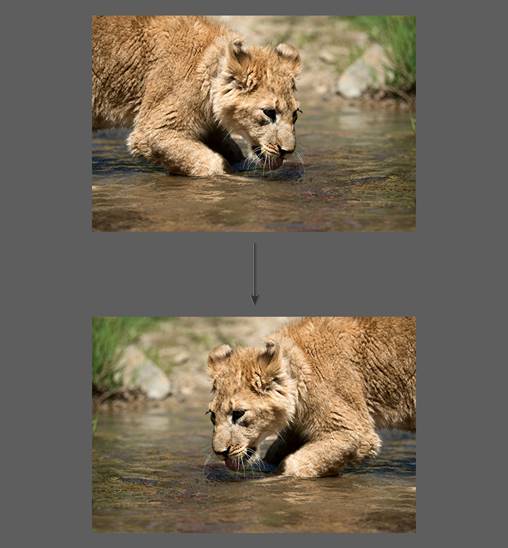This screenshot has height=548, width=508.
Task: Click the green grass in the bottom photo
Action: click(114, 348)
